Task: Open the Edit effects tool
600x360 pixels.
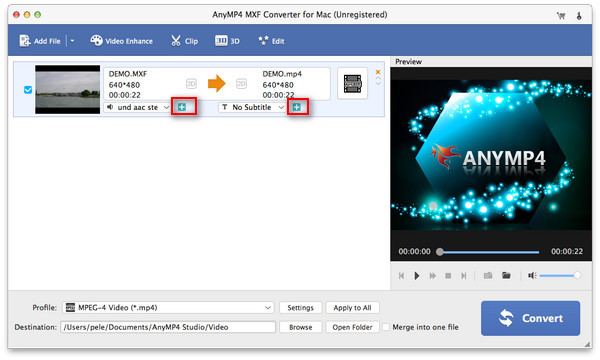Action: [271, 41]
